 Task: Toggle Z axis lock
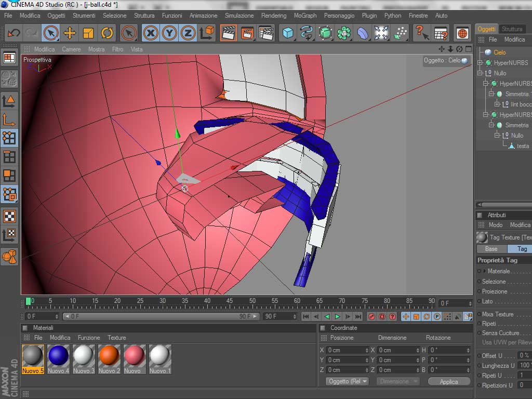(x=188, y=33)
